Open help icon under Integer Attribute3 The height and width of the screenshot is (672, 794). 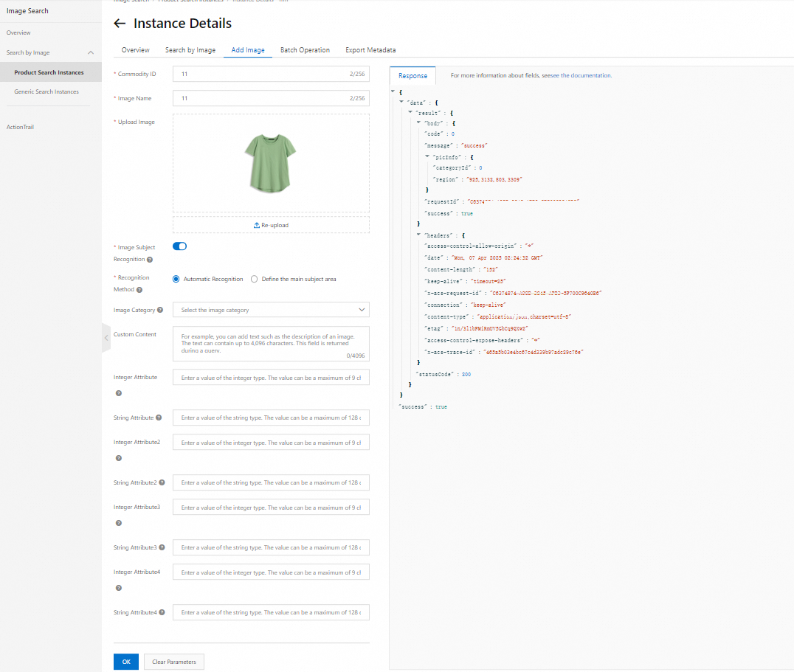coord(119,523)
